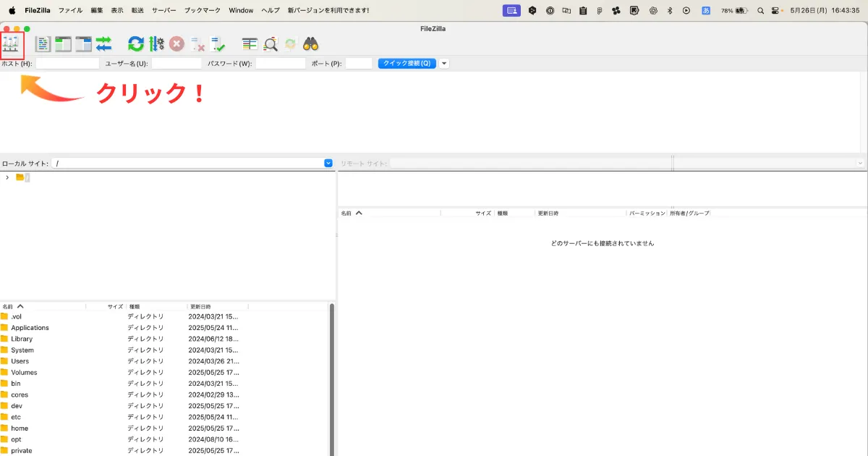
Task: Open the local site path dropdown
Action: coord(328,164)
